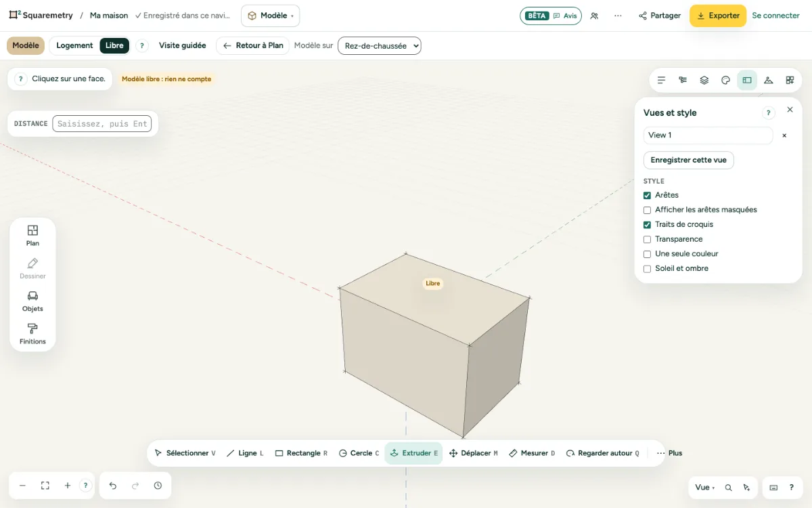Uncheck the Arêtes checkbox
The image size is (812, 508).
pyautogui.click(x=647, y=195)
